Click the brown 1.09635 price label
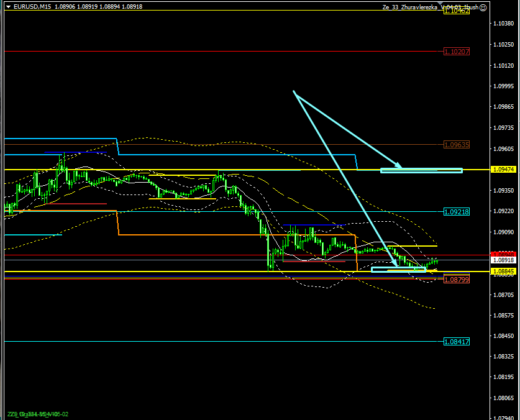The image size is (520, 420). pyautogui.click(x=456, y=145)
